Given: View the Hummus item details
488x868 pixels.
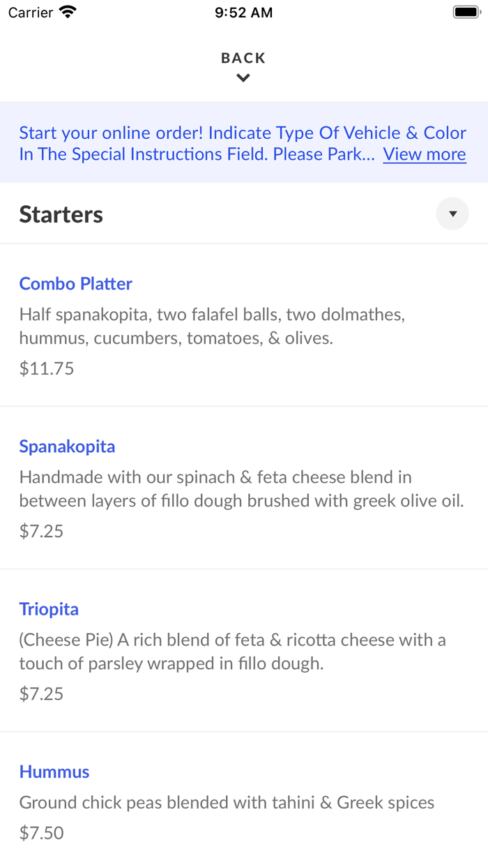Looking at the screenshot, I should (x=54, y=772).
